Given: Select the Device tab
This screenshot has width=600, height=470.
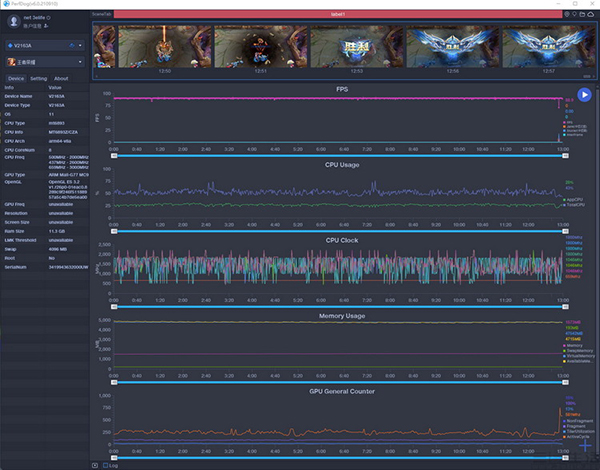Looking at the screenshot, I should click(x=16, y=78).
